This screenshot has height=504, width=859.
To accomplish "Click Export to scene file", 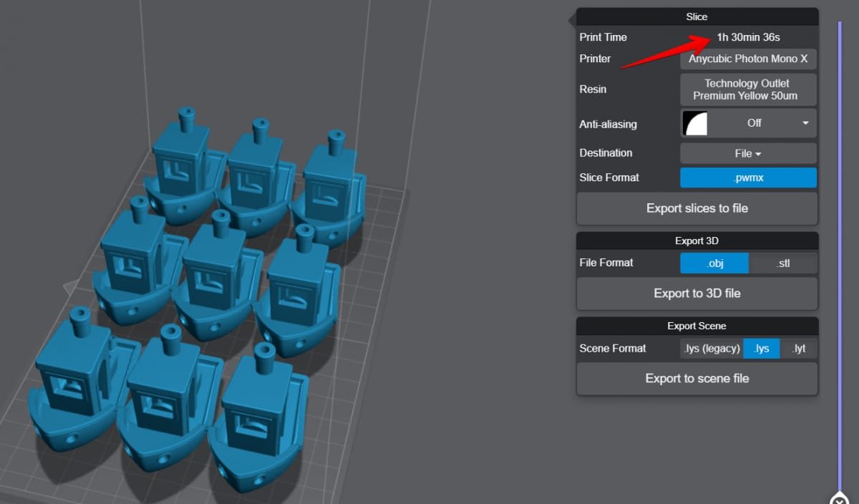I will tap(697, 379).
